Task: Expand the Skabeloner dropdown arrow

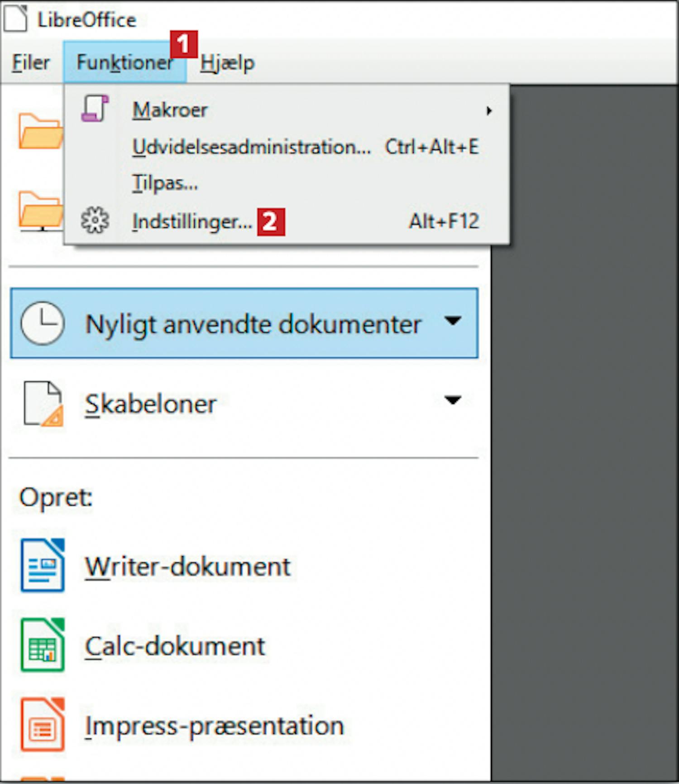Action: (453, 400)
